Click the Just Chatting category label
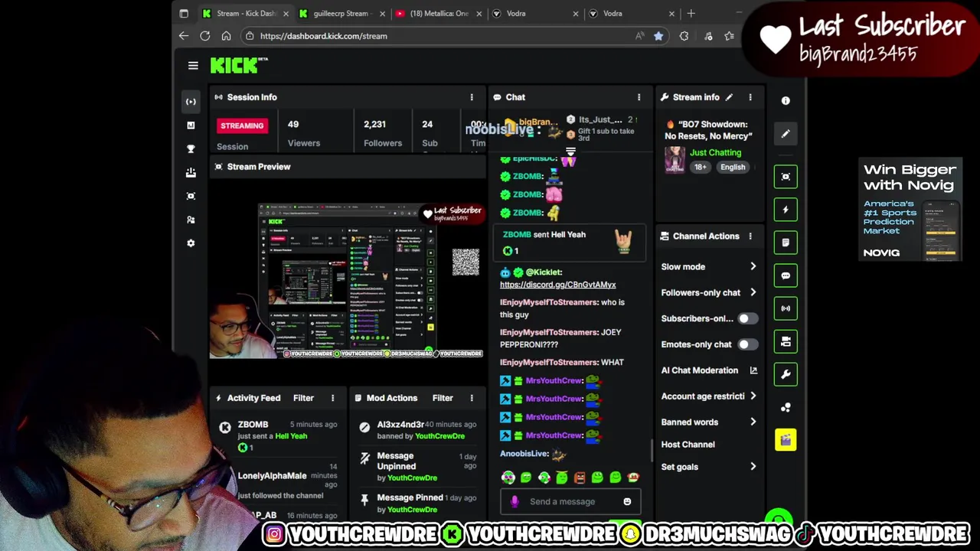 [x=715, y=152]
